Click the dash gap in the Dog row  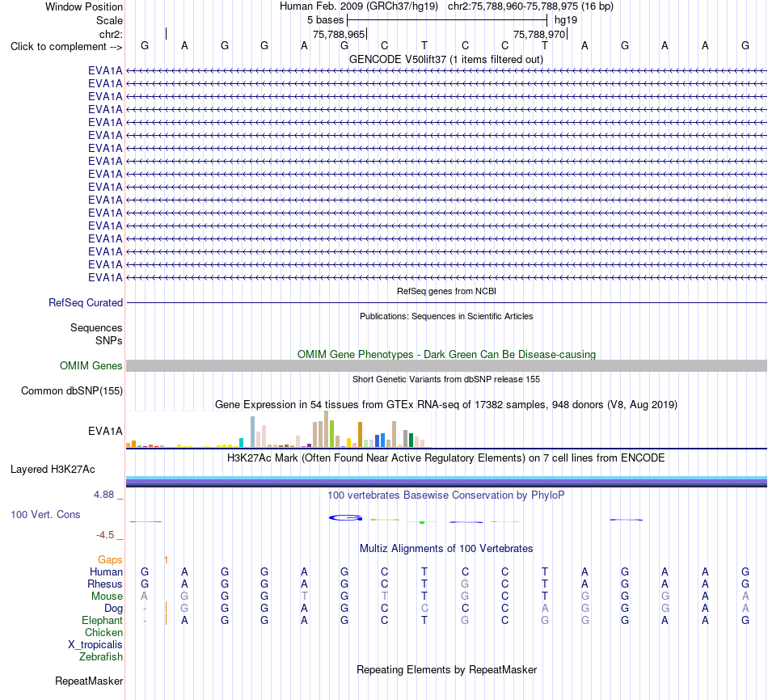point(145,609)
